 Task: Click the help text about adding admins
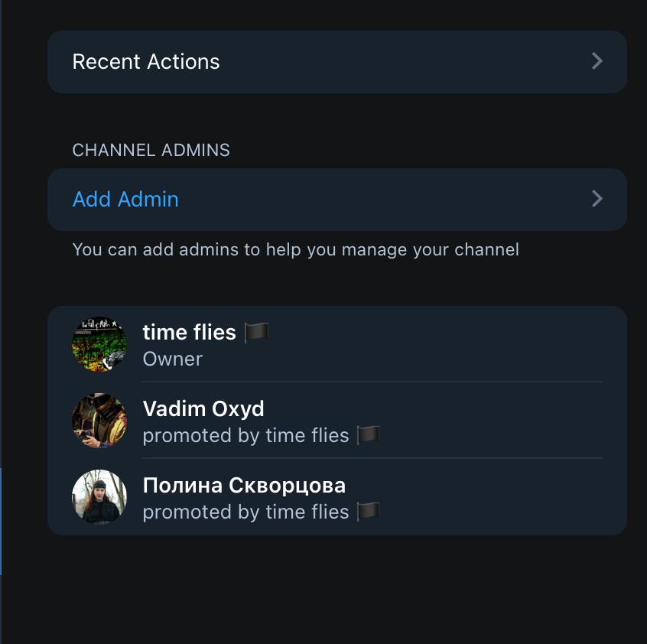295,249
